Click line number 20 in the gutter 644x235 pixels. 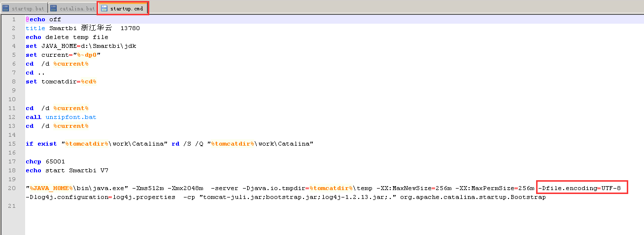pos(12,188)
